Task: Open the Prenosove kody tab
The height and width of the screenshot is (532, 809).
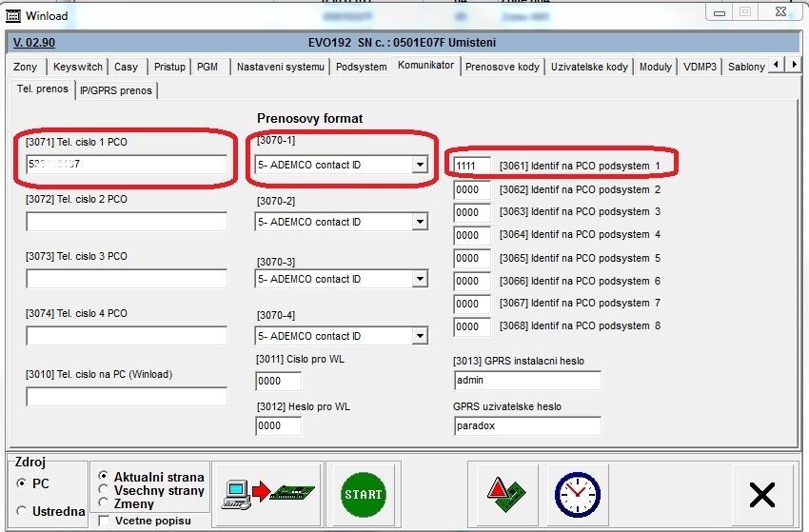Action: point(503,67)
